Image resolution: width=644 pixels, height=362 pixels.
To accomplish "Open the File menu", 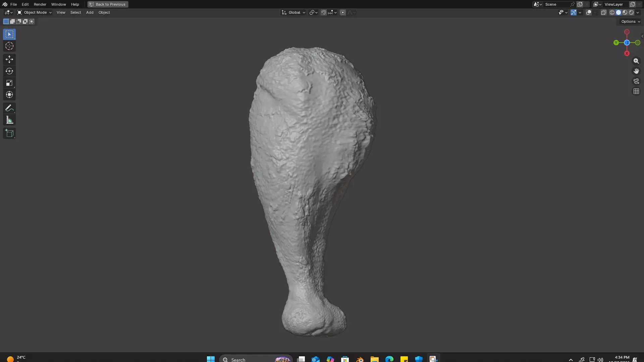I will [x=13, y=4].
